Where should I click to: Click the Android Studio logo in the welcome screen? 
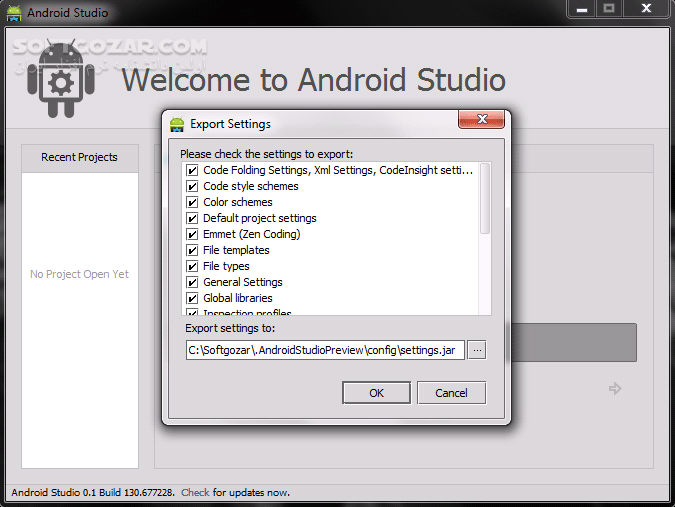[x=61, y=80]
